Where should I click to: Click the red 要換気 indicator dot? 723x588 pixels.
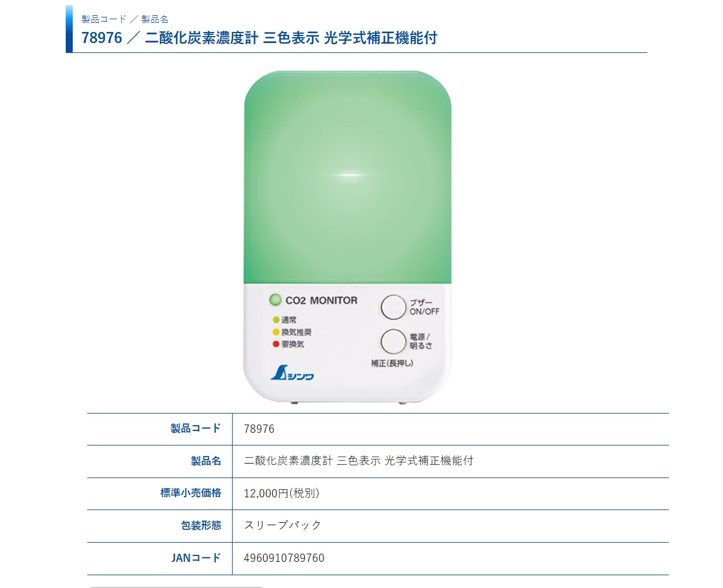tap(276, 344)
